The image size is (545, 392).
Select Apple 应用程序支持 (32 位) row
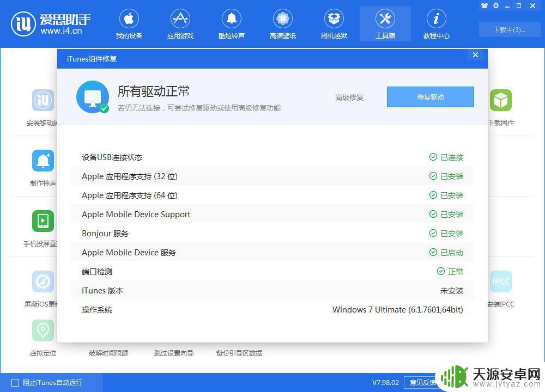(272, 176)
